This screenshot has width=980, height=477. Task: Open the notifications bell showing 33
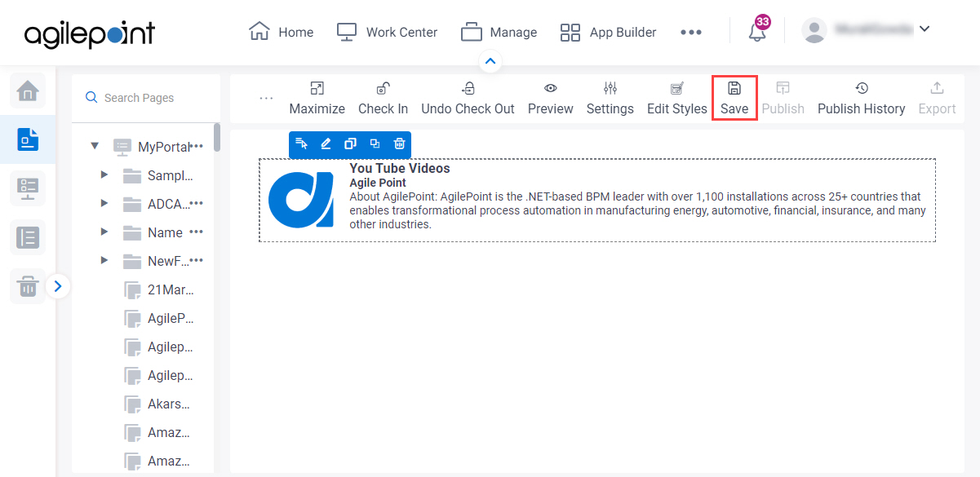click(x=757, y=32)
